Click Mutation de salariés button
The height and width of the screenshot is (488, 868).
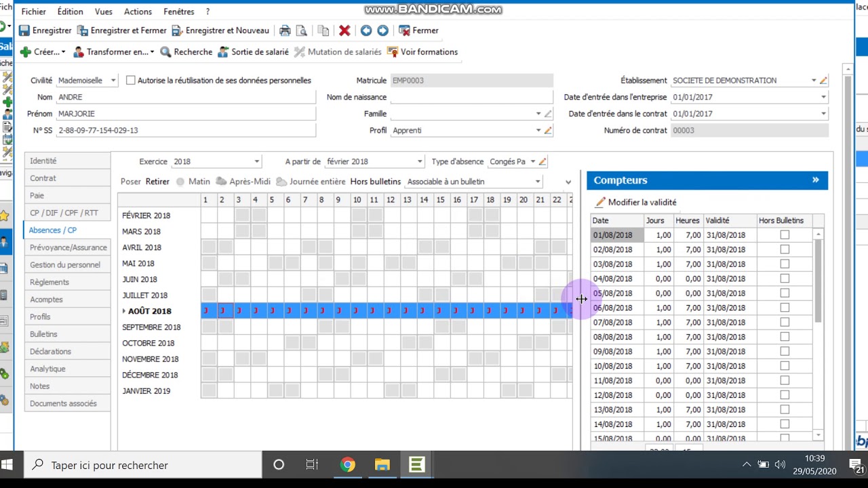338,52
